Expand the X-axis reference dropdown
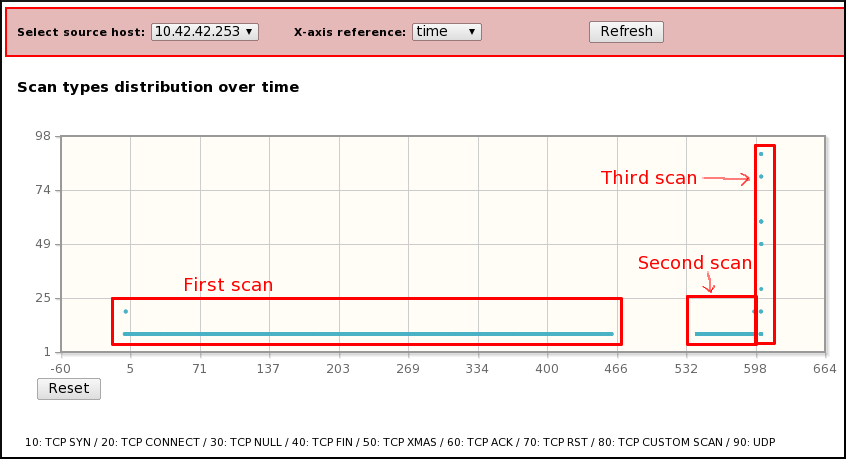The width and height of the screenshot is (846, 459). tap(447, 32)
